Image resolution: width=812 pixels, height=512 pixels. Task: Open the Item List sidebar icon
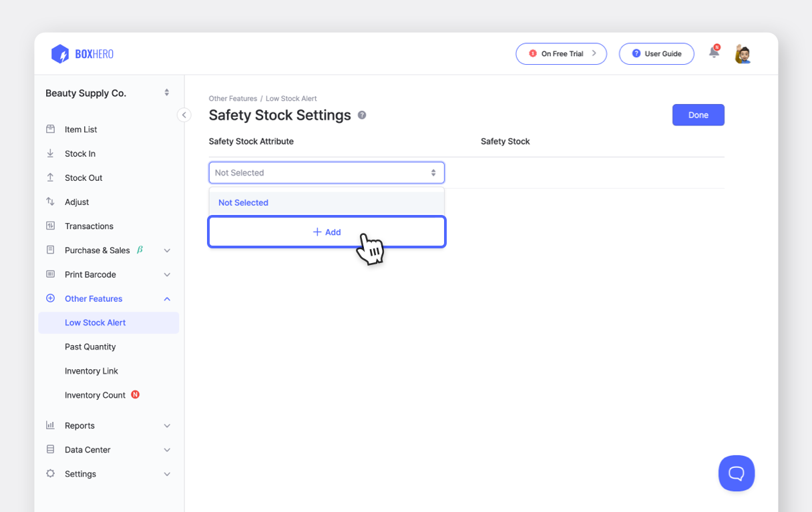tap(51, 129)
